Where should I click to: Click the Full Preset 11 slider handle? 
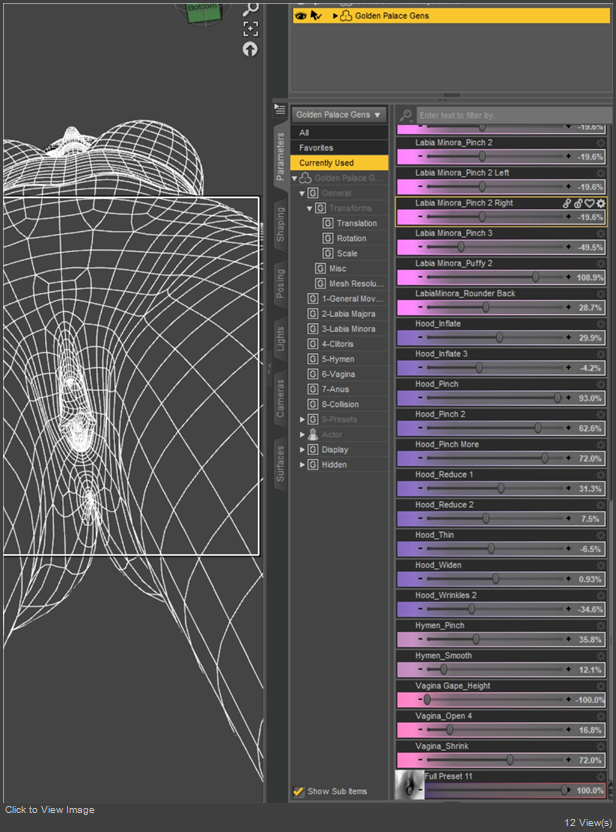[x=564, y=790]
